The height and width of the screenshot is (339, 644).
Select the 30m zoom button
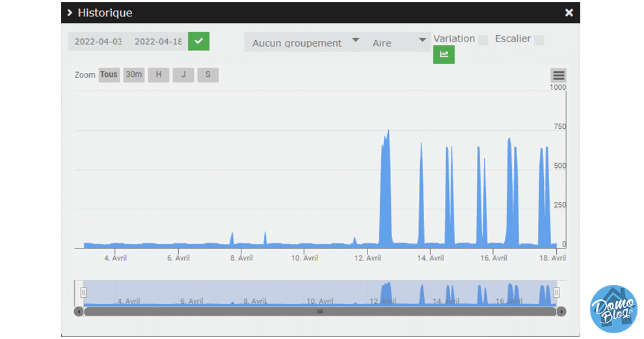[134, 75]
